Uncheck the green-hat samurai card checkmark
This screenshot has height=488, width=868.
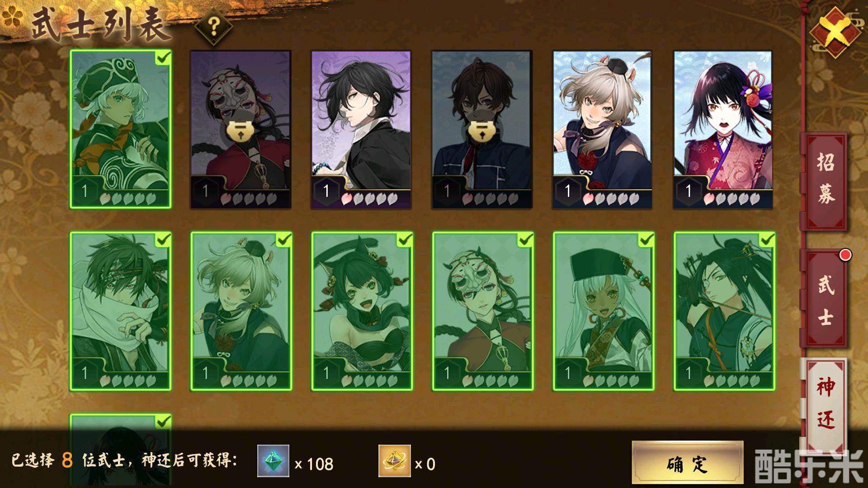pyautogui.click(x=163, y=57)
